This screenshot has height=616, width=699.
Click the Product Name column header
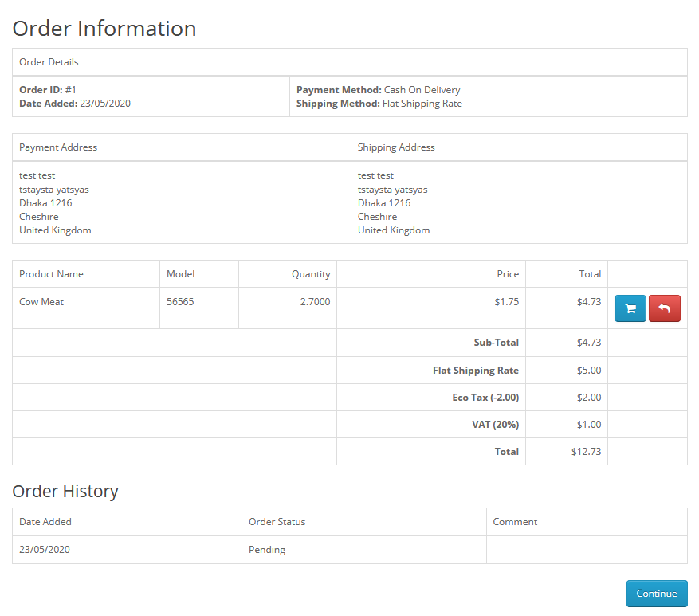(x=51, y=274)
